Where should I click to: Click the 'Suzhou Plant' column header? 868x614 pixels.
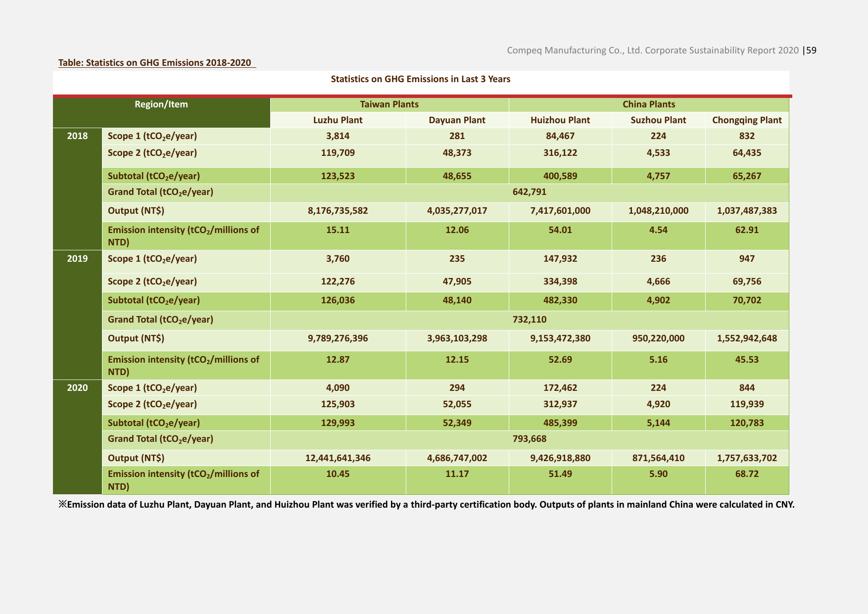(658, 120)
